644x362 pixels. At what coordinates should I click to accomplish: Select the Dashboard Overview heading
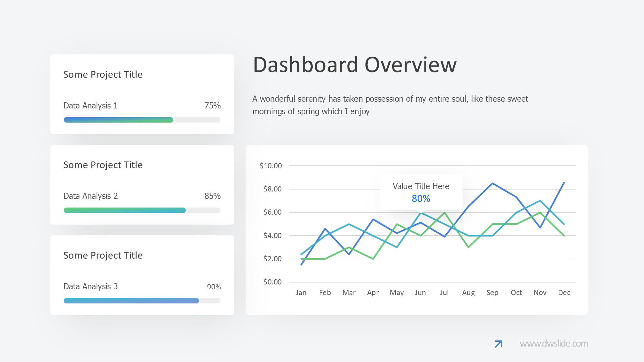point(355,65)
